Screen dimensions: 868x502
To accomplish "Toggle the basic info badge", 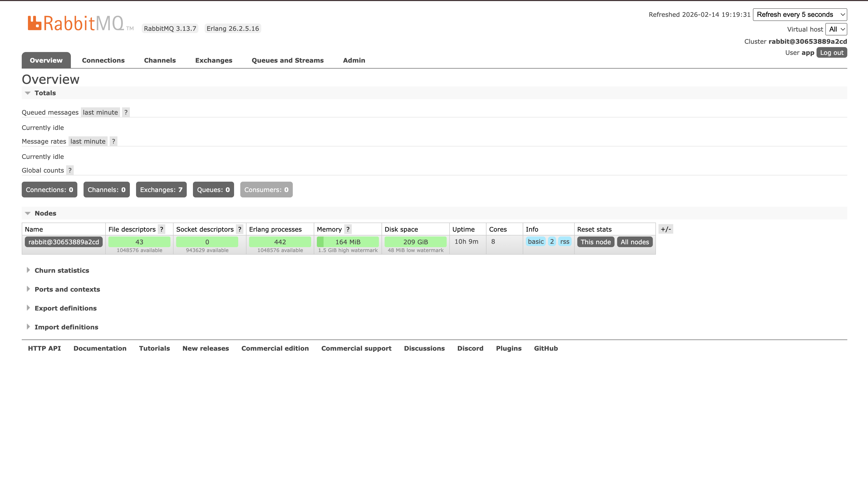I will click(536, 241).
